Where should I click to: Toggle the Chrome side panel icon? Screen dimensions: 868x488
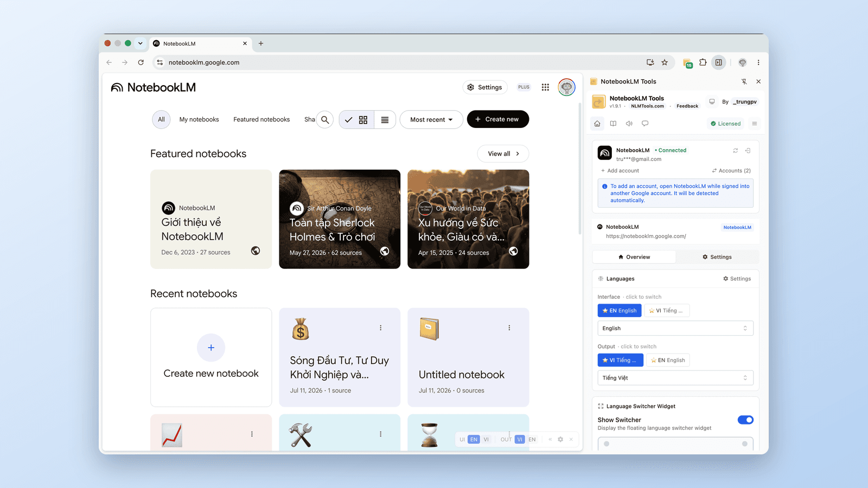719,62
